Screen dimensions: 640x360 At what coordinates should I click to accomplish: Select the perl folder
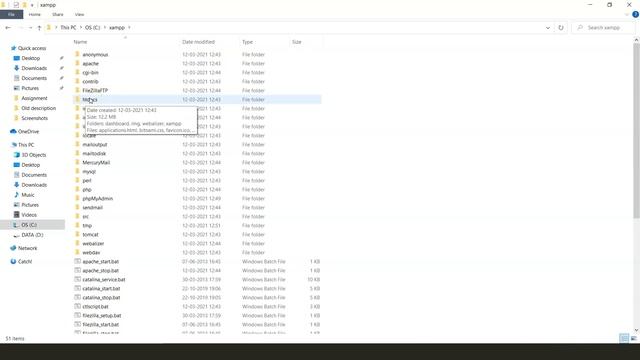(87, 180)
